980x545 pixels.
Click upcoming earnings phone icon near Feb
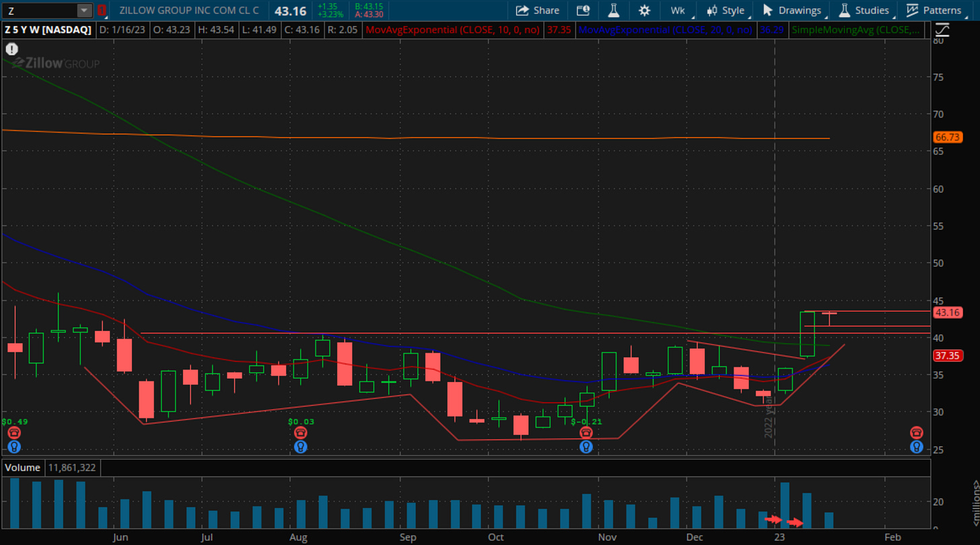[917, 433]
